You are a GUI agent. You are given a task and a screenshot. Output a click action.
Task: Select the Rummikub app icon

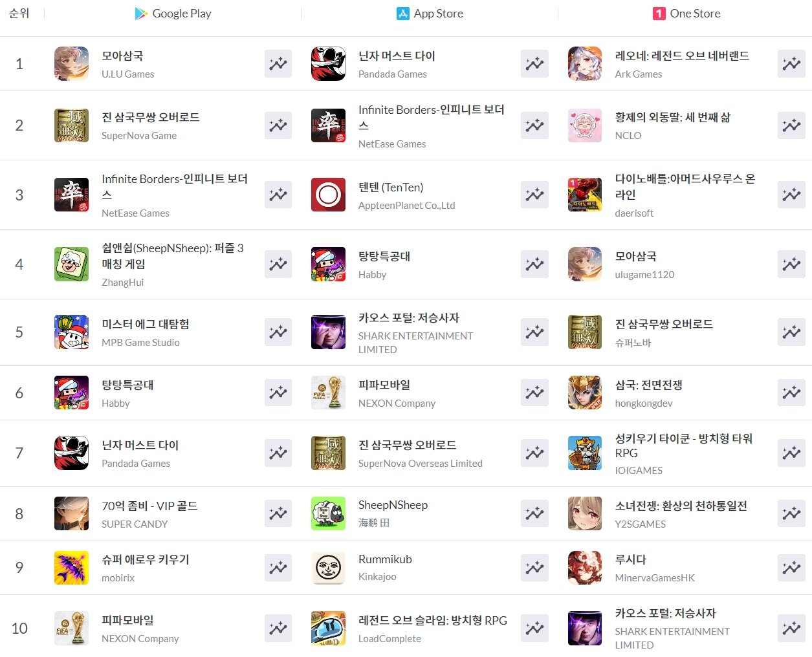pos(328,568)
